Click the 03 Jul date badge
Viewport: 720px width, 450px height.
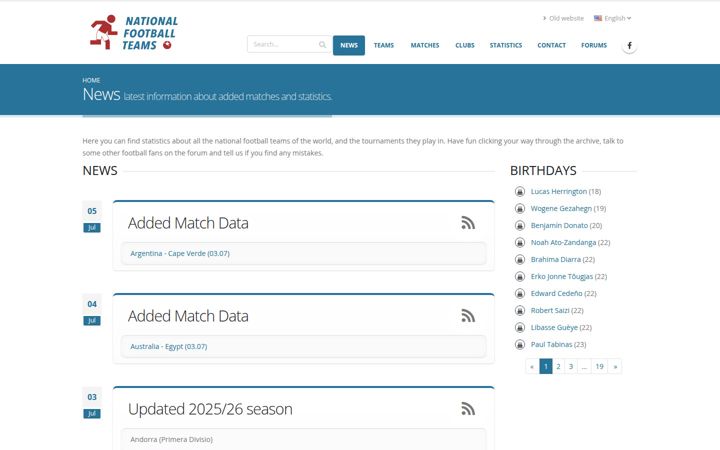pos(92,404)
